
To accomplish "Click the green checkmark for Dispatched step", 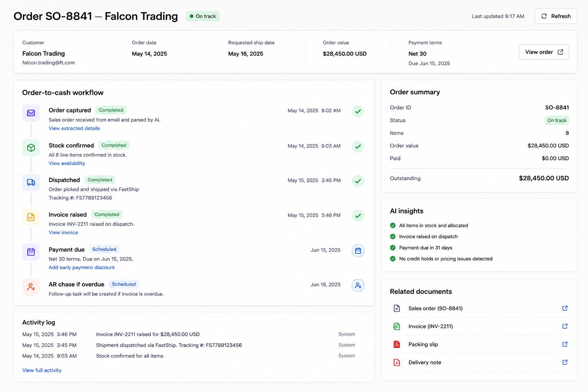I will click(358, 181).
